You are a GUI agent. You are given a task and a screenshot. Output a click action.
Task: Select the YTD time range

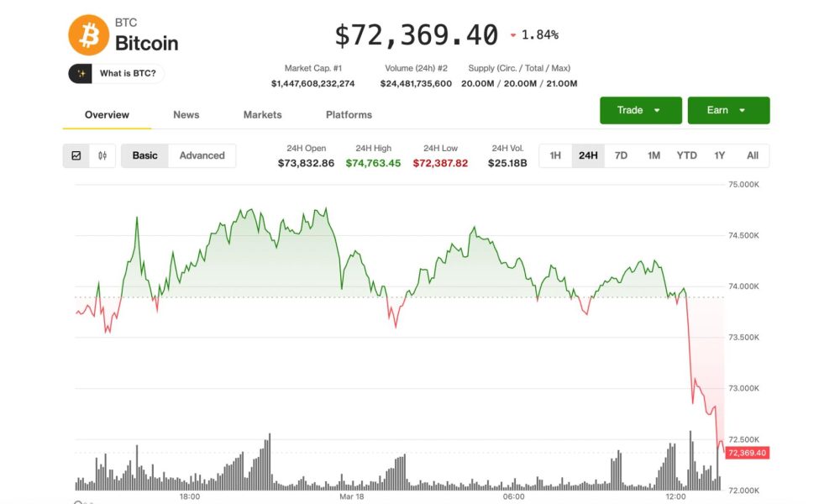686,155
